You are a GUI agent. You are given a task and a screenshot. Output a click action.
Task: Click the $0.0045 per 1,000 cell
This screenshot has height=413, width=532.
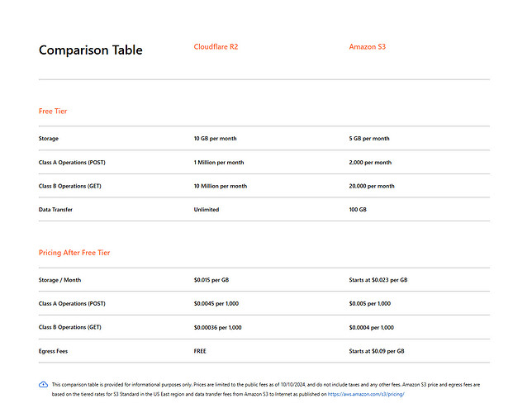(216, 303)
